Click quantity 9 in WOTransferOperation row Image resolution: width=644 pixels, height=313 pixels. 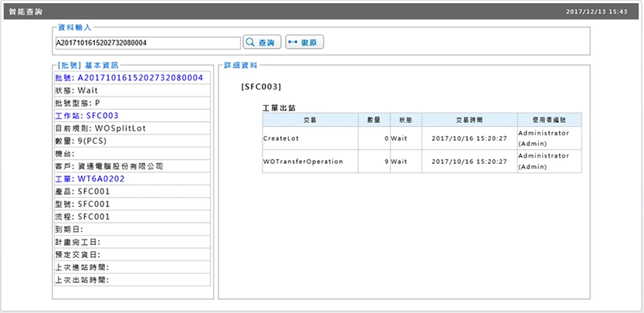(x=375, y=162)
